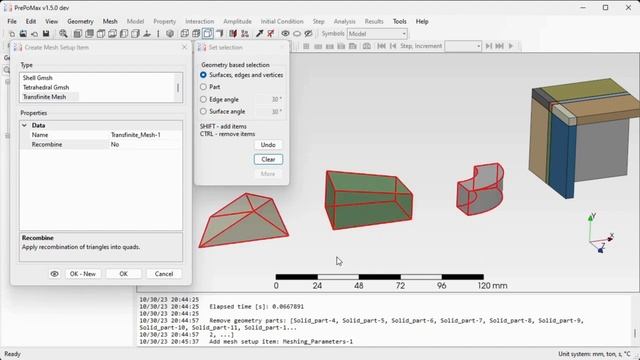This screenshot has width=640, height=360.
Task: Click the OK - New button
Action: click(x=83, y=274)
